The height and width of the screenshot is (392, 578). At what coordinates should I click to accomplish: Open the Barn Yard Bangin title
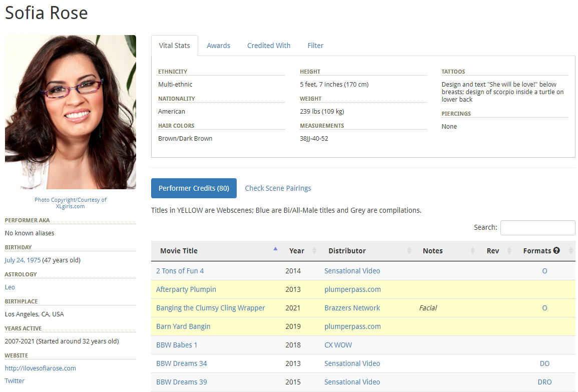tap(183, 326)
